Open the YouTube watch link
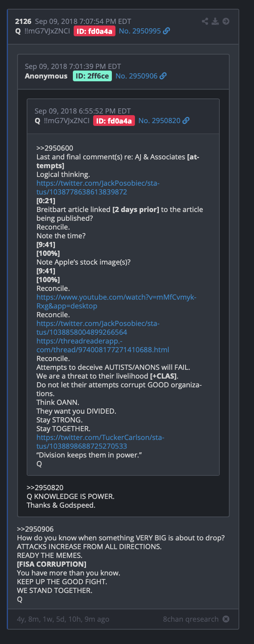 click(116, 302)
